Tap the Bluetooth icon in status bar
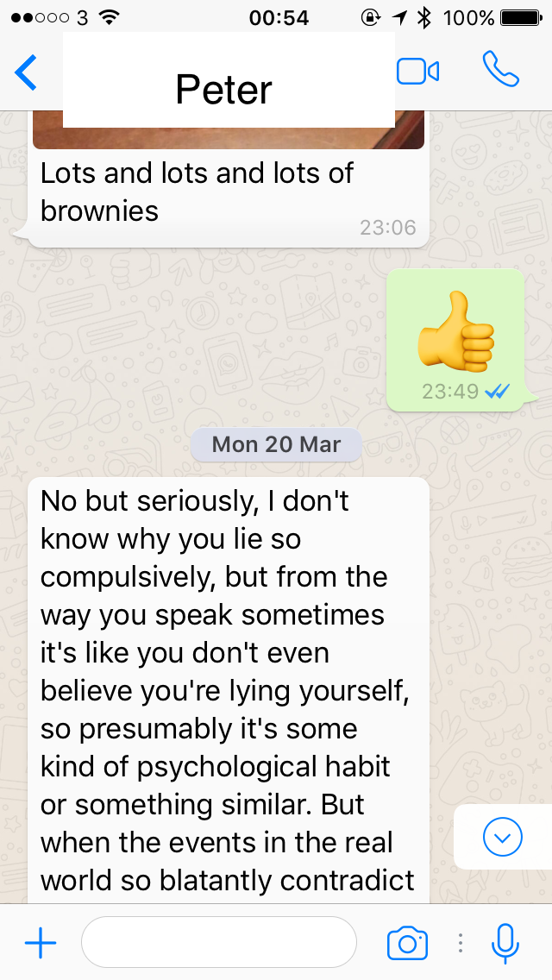Image resolution: width=552 pixels, height=980 pixels. [424, 17]
